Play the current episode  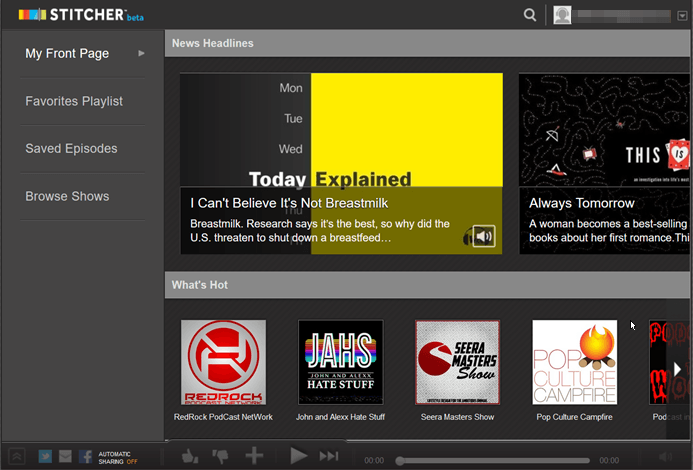tap(298, 455)
